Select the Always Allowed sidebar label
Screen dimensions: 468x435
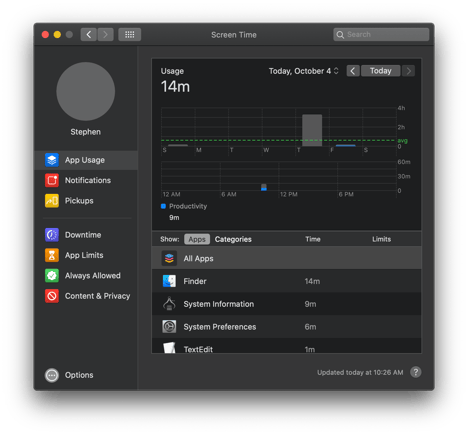(x=93, y=276)
